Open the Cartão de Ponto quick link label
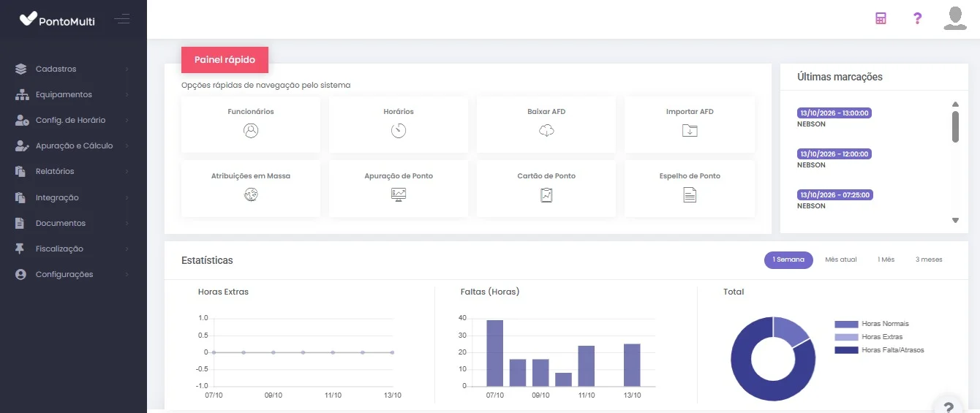The image size is (980, 413). click(x=546, y=176)
